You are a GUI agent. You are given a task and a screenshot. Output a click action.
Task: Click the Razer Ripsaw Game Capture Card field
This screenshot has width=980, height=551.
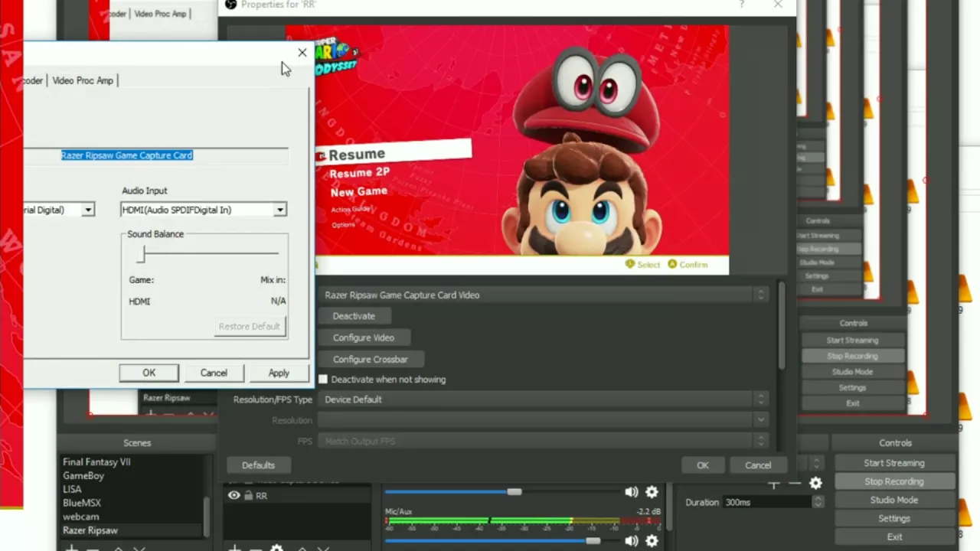point(155,155)
